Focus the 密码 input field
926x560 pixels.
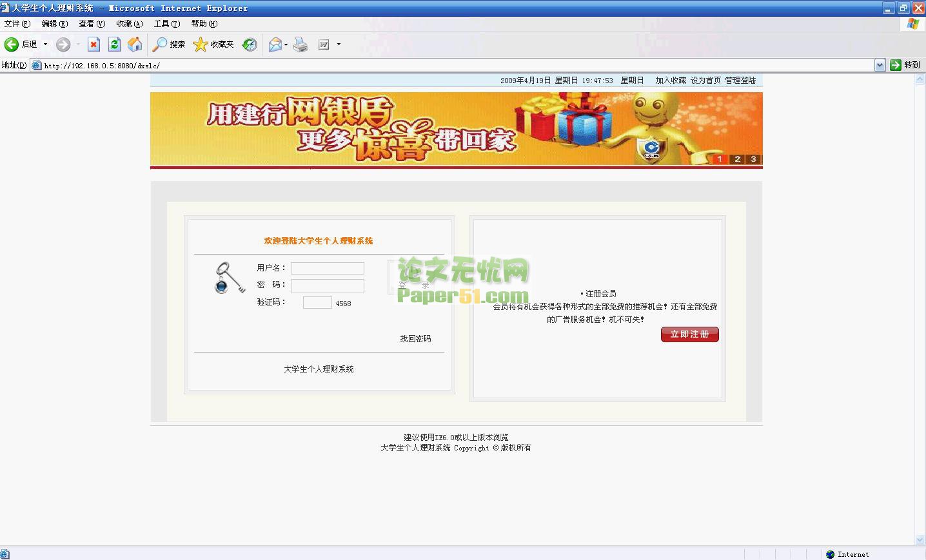pos(328,285)
